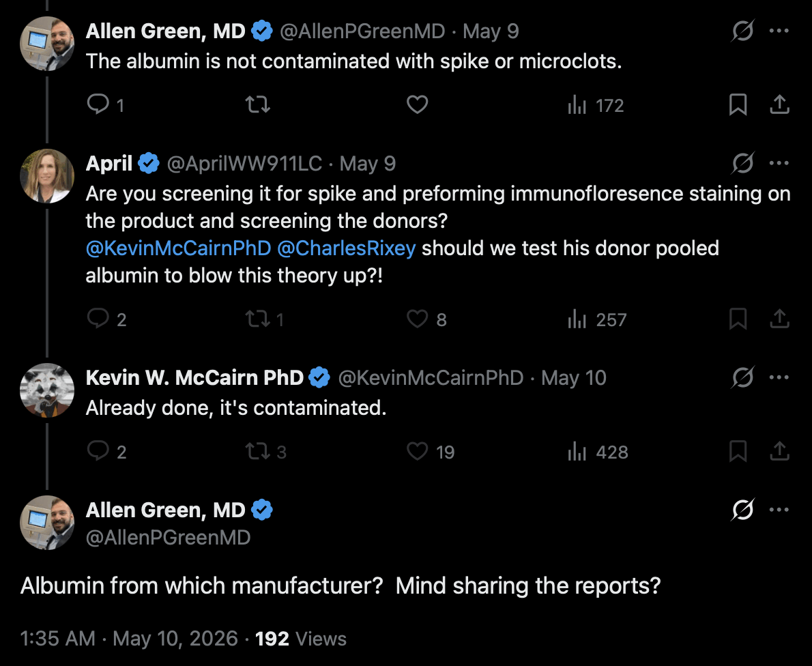View analytics showing 428 views
This screenshot has width=812, height=666.
click(x=598, y=452)
